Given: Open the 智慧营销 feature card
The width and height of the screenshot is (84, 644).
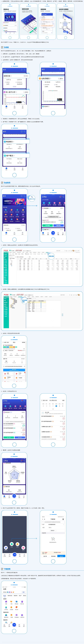Looking at the screenshot, I should (x=47, y=22).
